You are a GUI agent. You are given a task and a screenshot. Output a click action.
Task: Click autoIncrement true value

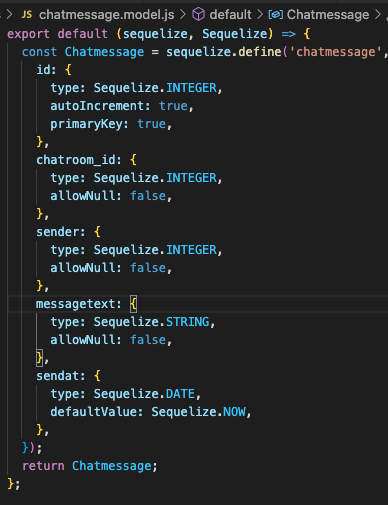click(173, 106)
